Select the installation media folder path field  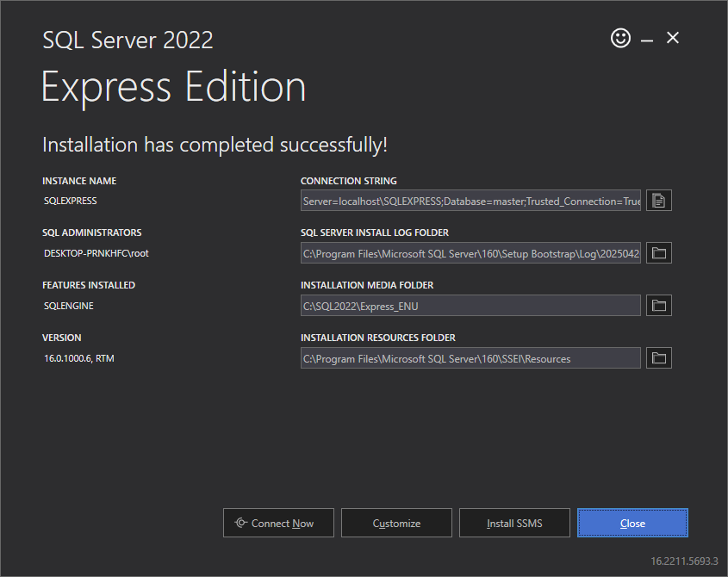(470, 305)
